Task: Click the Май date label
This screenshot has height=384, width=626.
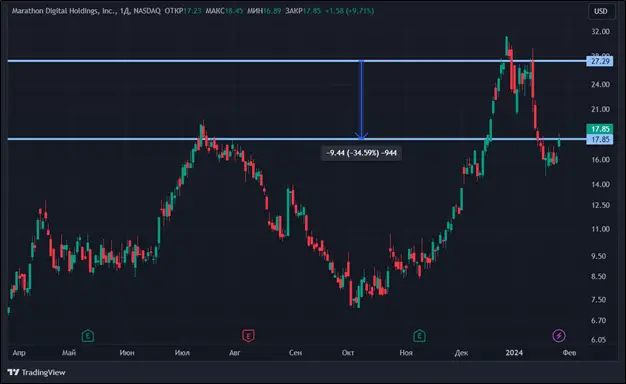Action: click(x=69, y=353)
